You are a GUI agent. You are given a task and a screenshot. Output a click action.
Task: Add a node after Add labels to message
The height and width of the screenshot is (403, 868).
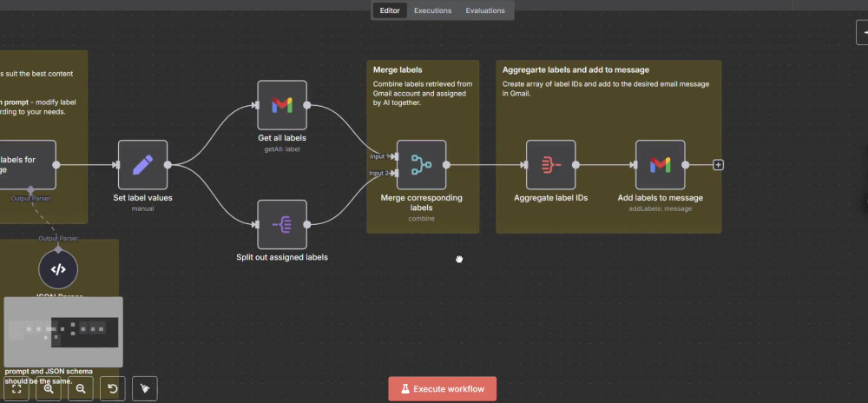click(718, 165)
